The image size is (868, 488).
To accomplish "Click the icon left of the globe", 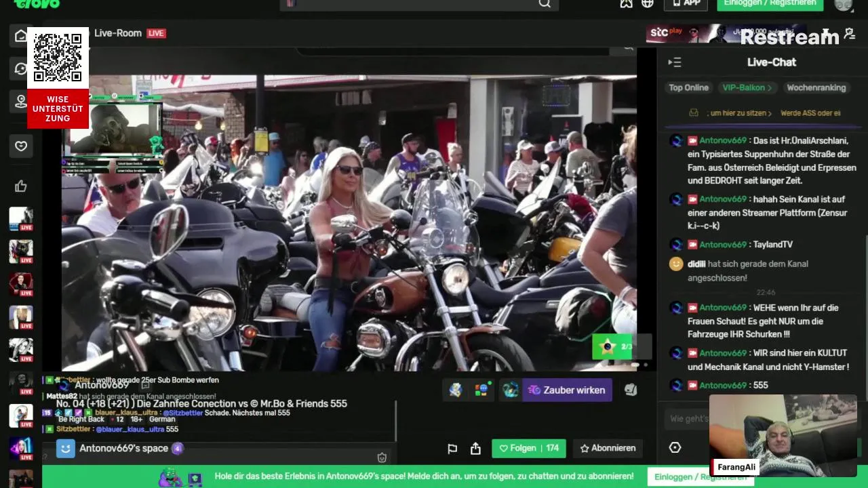I will click(x=626, y=3).
